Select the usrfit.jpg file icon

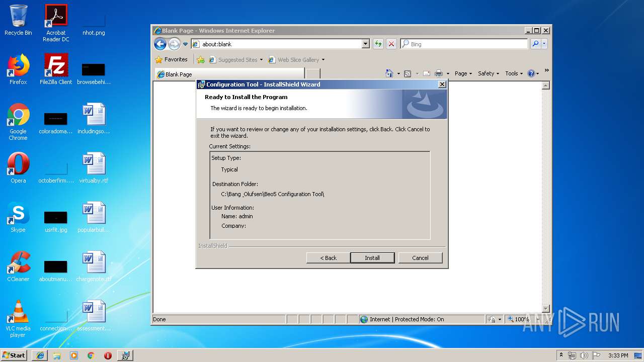coord(56,221)
